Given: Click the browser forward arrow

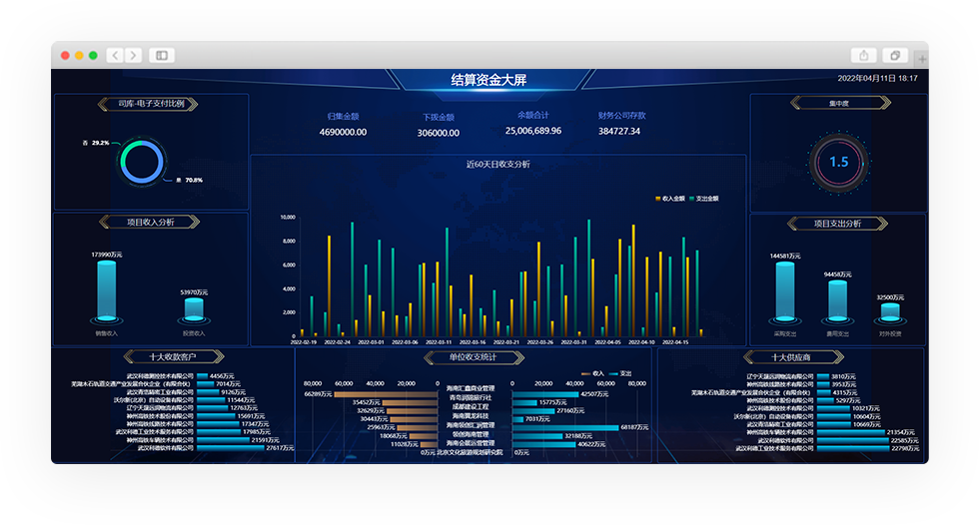Looking at the screenshot, I should click(133, 55).
